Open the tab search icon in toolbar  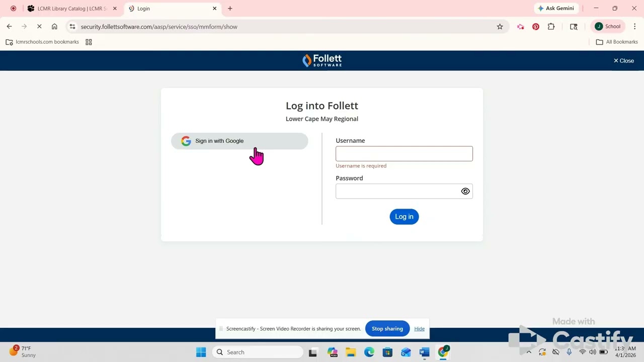(x=574, y=27)
